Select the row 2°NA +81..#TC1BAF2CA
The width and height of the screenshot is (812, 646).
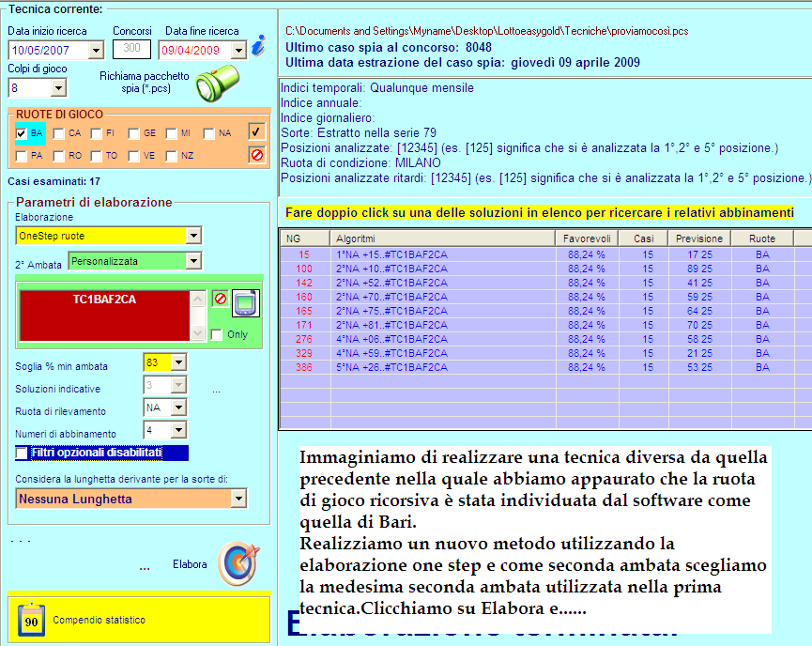545,325
